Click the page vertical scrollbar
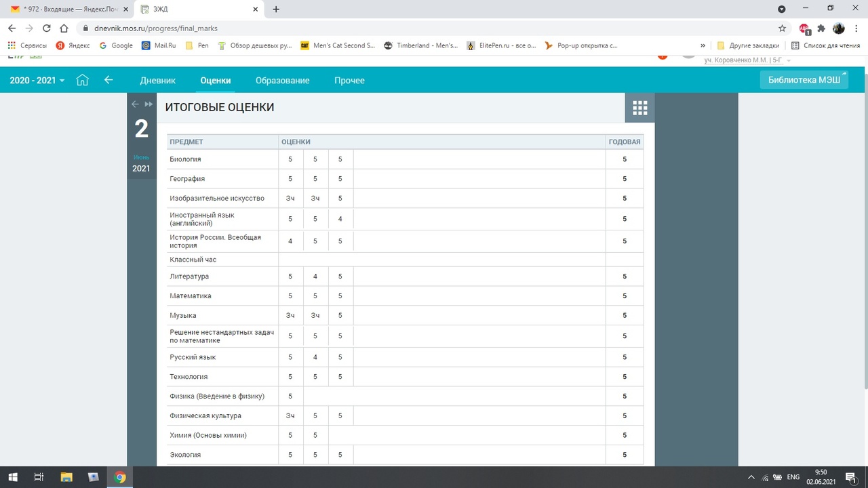868x488 pixels. click(864, 224)
